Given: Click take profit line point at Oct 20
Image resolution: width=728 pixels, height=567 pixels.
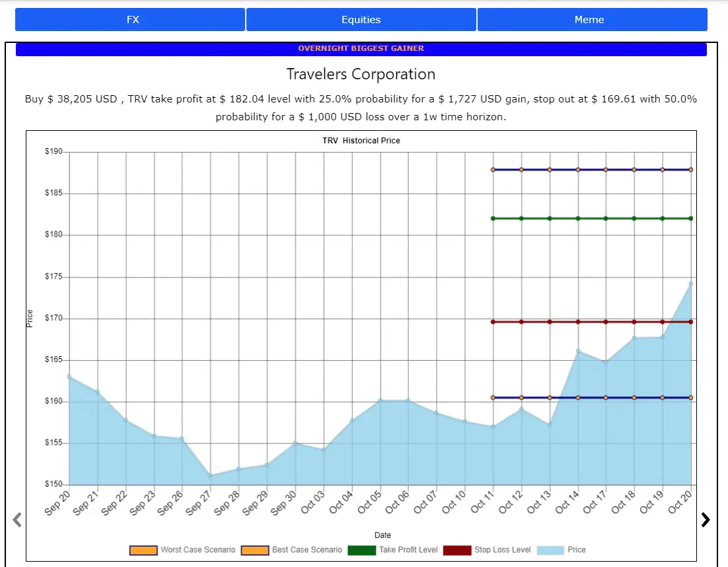Looking at the screenshot, I should click(x=691, y=218).
